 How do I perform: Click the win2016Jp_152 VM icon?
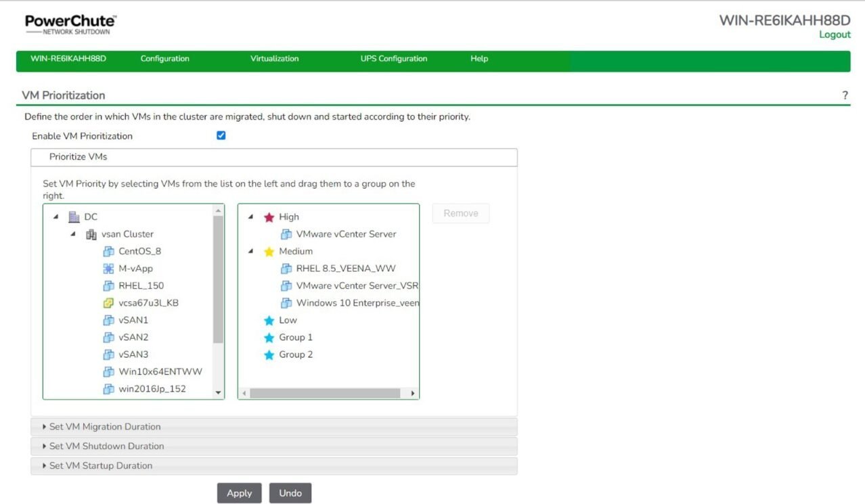coord(108,389)
